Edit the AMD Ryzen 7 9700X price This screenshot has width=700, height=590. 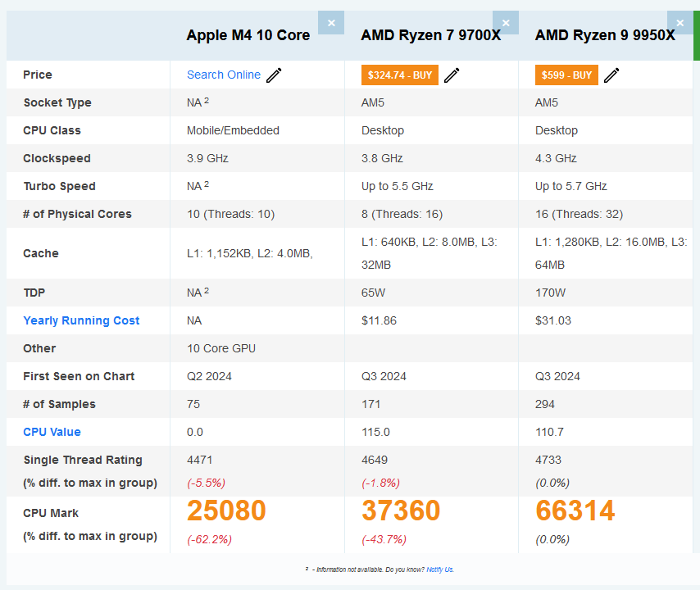point(452,75)
